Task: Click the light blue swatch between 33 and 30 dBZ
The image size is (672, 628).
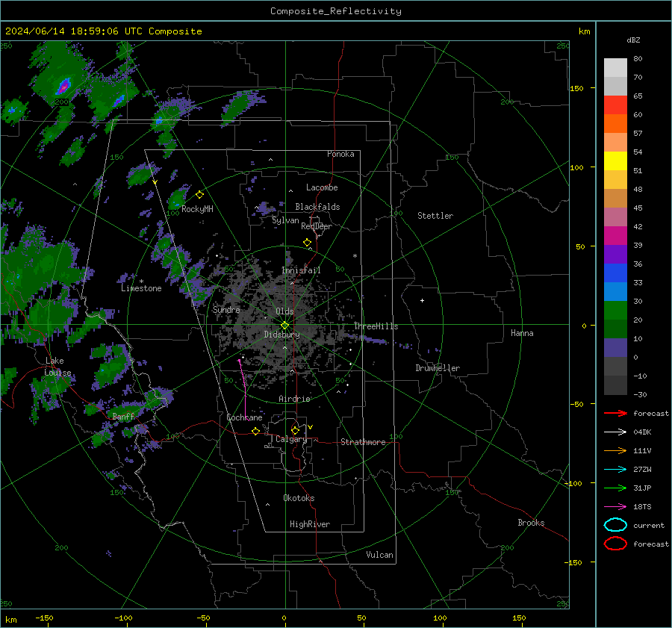Action: 615,291
